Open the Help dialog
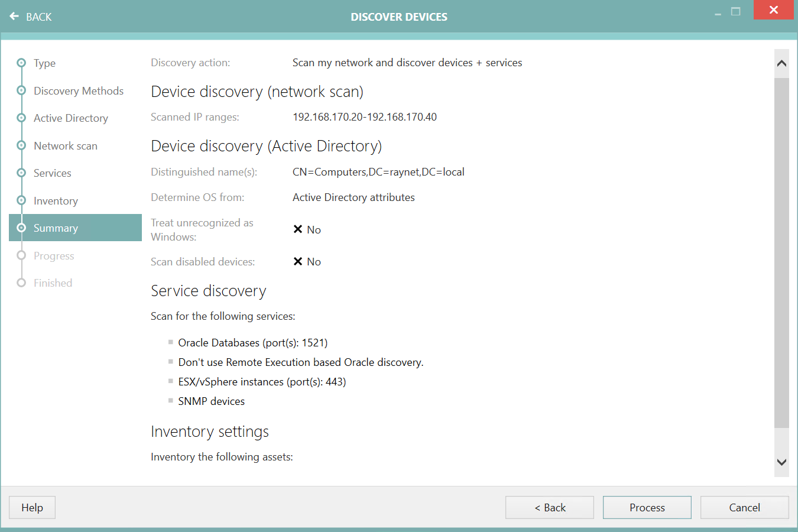 click(31, 507)
